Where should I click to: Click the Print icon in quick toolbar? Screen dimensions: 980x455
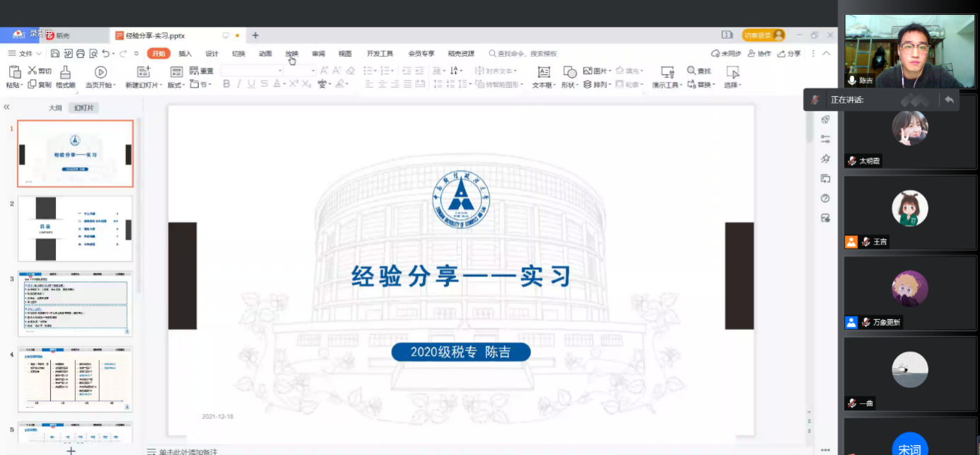[x=80, y=54]
